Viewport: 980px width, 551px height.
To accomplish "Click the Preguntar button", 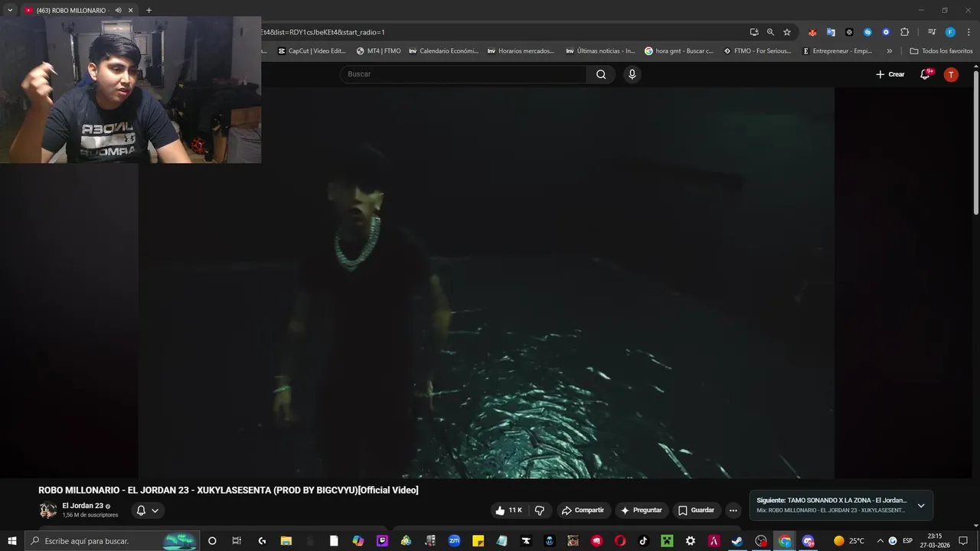I will [642, 510].
